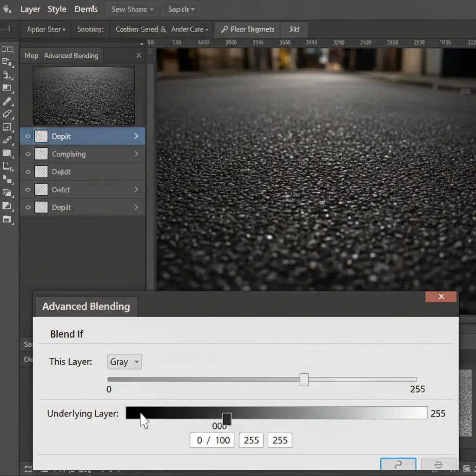
Task: Click the checkerboard thumbnail of Oefct layer
Action: point(41,190)
